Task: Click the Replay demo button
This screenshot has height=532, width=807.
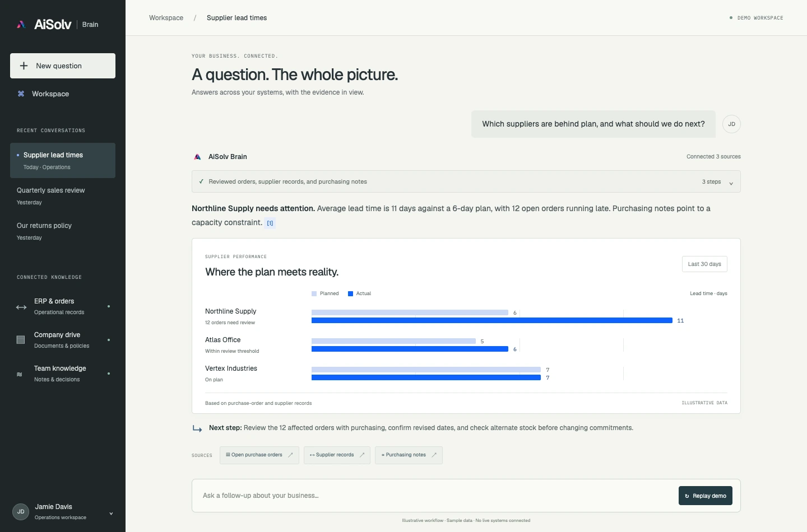Action: (x=706, y=496)
